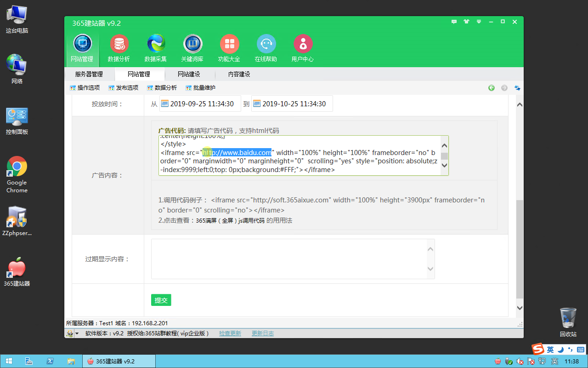Click up arrow in 过期显示内容 textarea
The image size is (588, 368).
[x=430, y=249]
